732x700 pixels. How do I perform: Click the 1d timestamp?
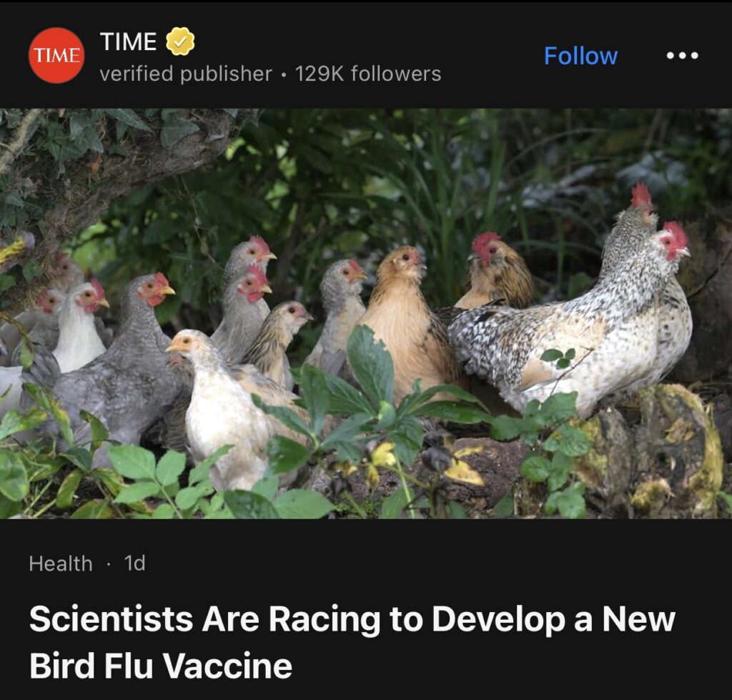[135, 563]
